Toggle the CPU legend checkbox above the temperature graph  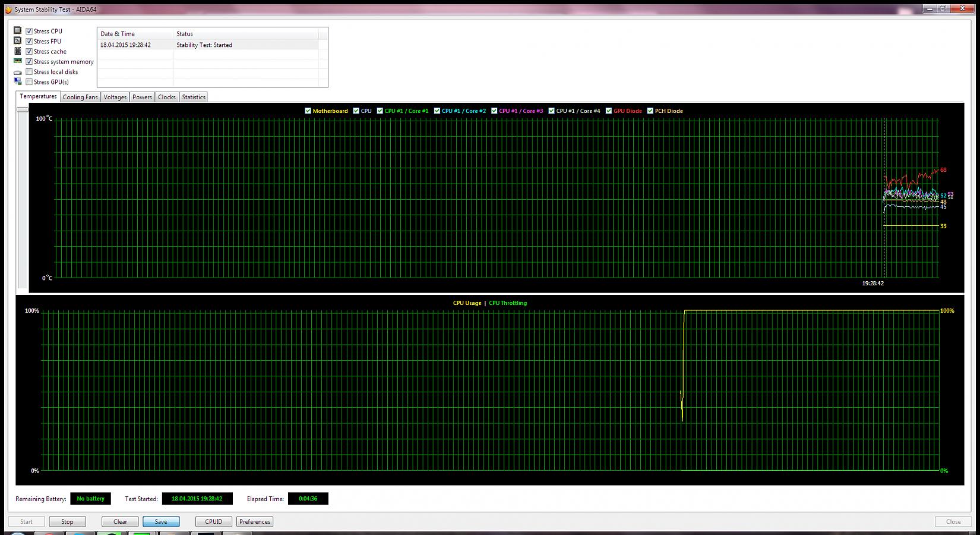point(356,111)
